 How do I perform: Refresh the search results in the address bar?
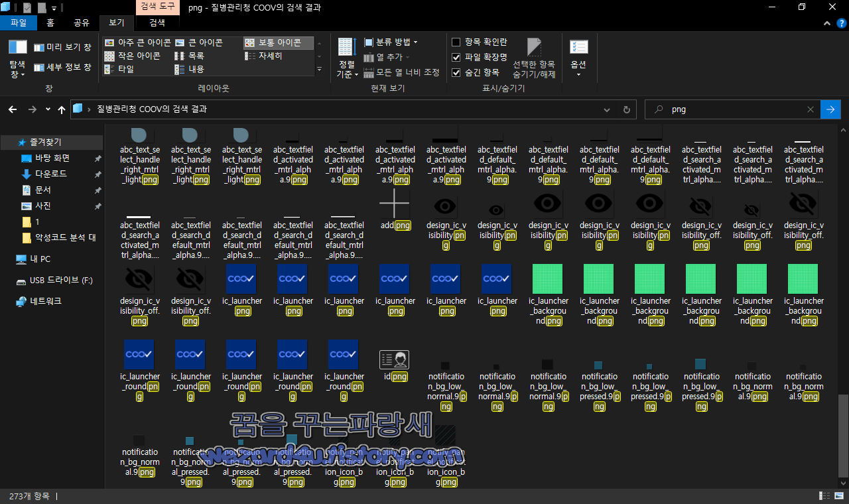[x=625, y=109]
